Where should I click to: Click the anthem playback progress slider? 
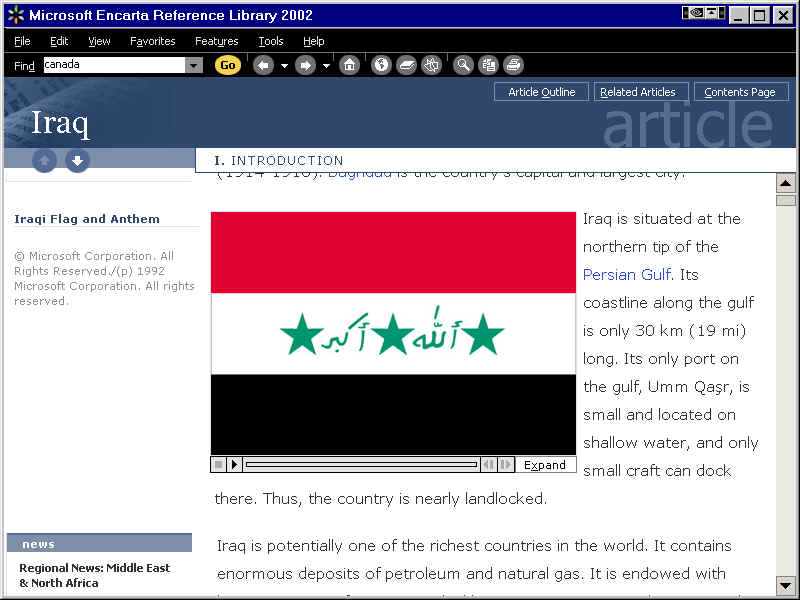click(360, 464)
